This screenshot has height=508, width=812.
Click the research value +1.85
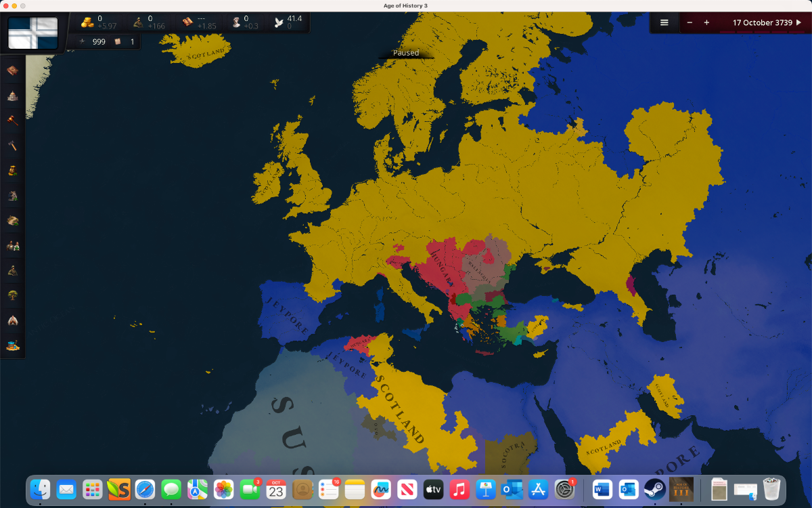[x=206, y=26]
